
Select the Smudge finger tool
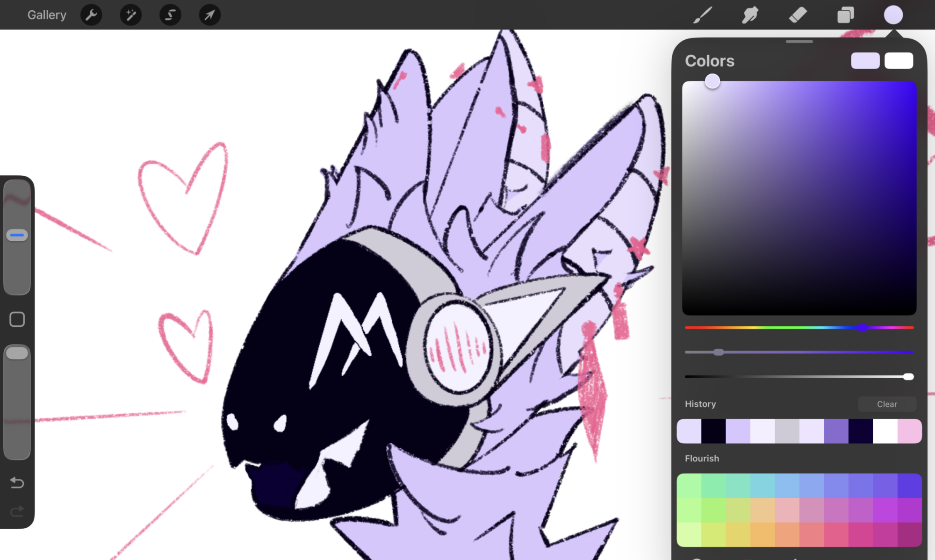coord(750,15)
